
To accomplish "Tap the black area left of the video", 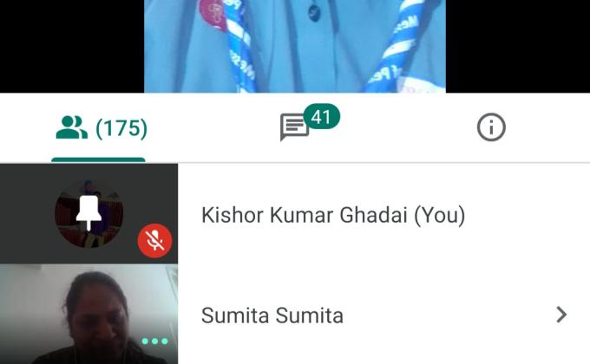I will click(71, 46).
